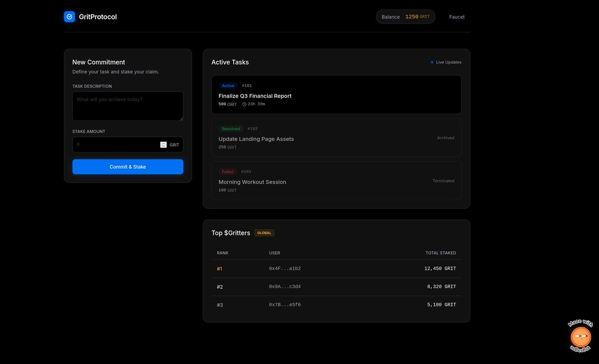Click the GritProtocol checkmark logo icon
The height and width of the screenshot is (364, 599).
tap(69, 17)
